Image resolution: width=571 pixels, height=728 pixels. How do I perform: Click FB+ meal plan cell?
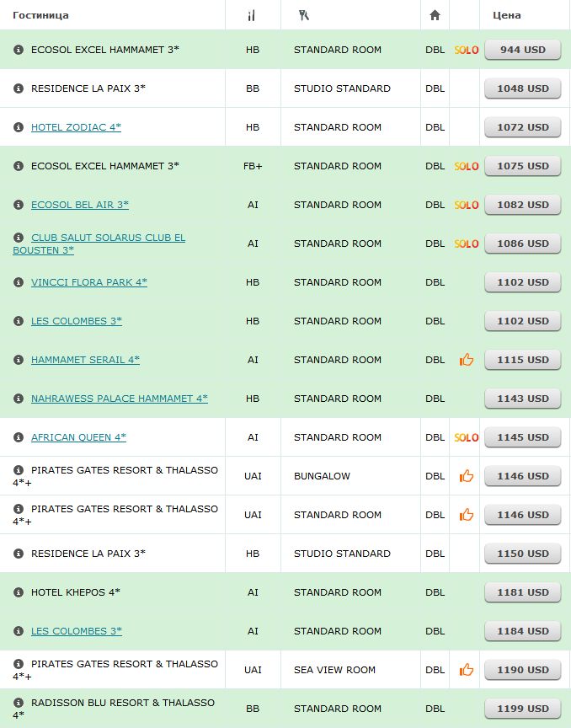click(x=253, y=166)
